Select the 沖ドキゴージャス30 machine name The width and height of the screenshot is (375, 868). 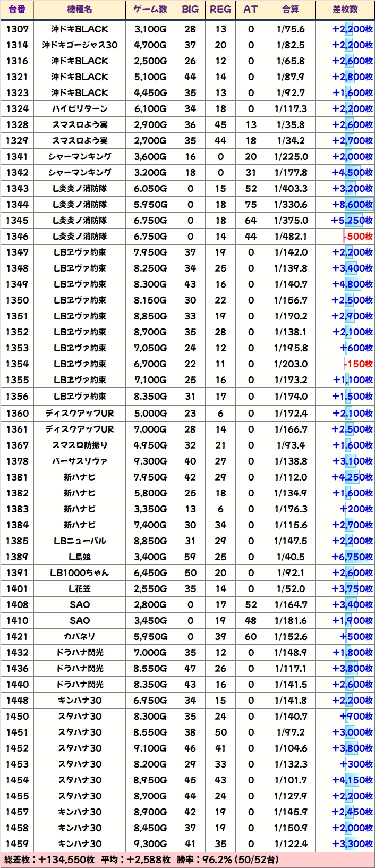pos(80,45)
